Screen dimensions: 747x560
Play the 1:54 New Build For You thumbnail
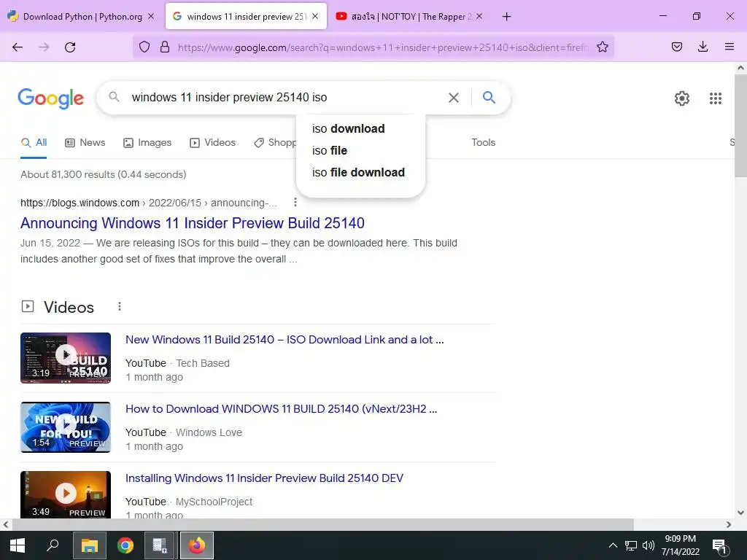[66, 427]
